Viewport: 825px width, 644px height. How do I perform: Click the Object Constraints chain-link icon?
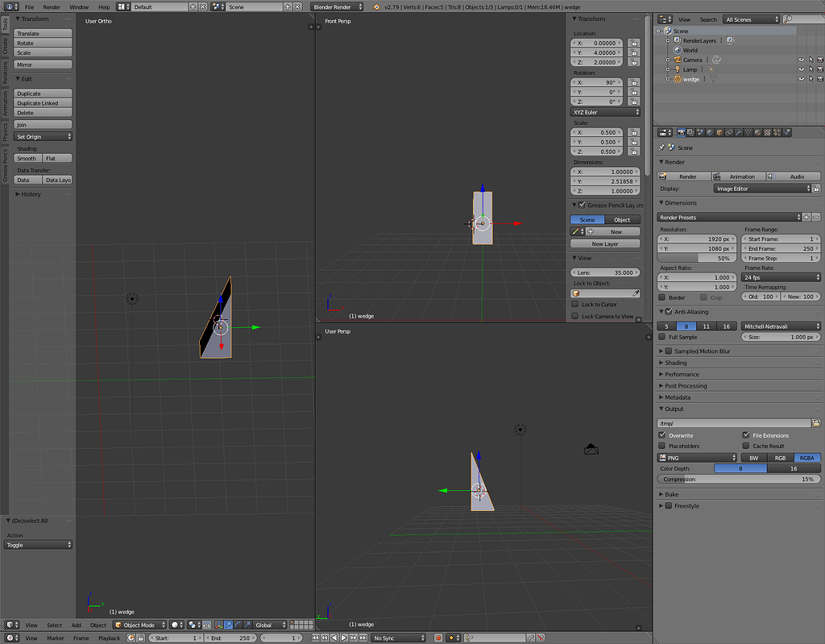(x=728, y=132)
